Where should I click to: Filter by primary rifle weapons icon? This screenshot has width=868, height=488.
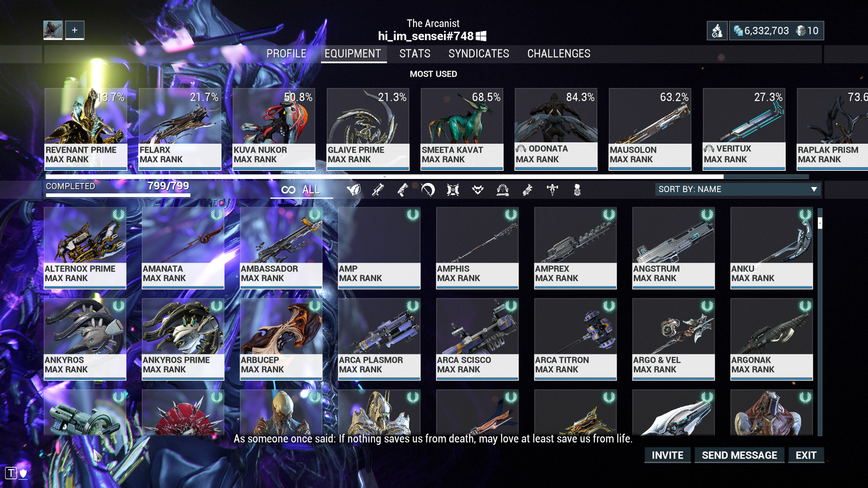coord(378,190)
